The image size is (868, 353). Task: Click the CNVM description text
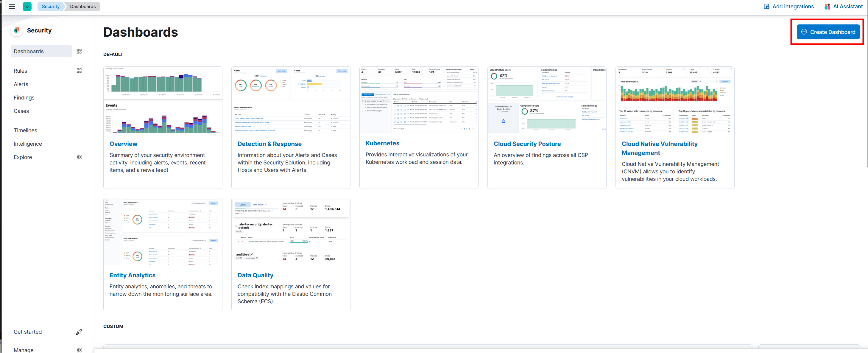(670, 171)
